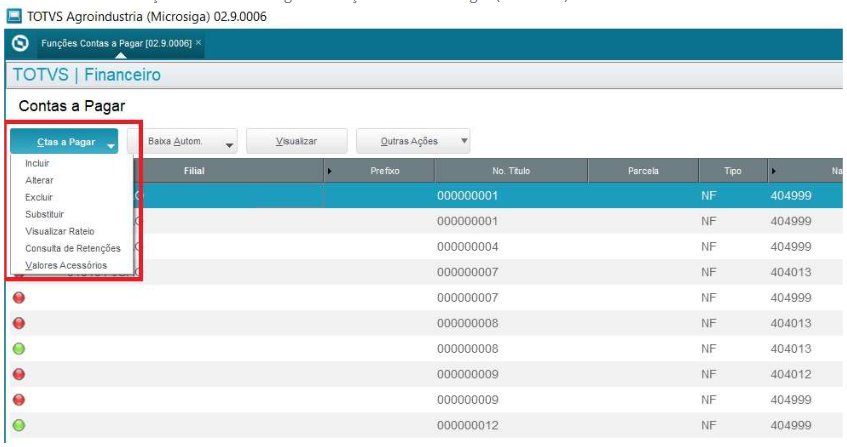847x447 pixels.
Task: Click NF type in 000000012 row
Action: point(709,425)
